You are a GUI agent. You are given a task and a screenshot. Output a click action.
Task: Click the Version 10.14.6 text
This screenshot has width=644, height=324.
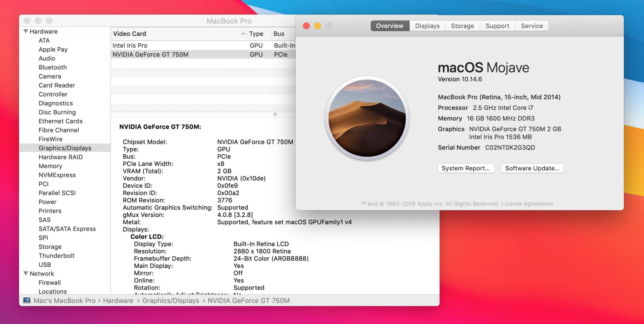coord(460,79)
